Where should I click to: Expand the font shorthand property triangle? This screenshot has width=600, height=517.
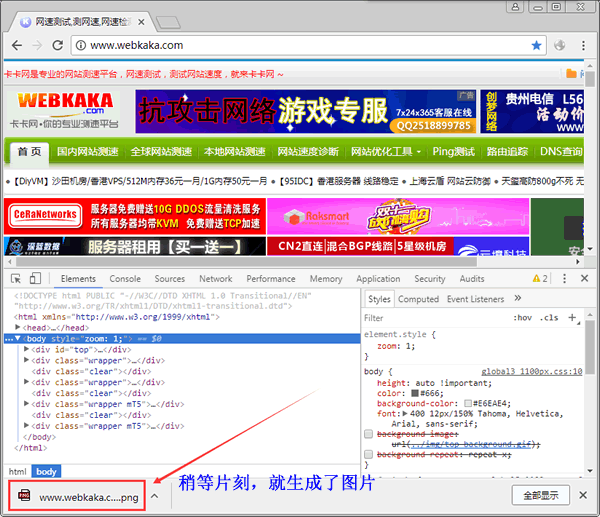click(405, 414)
